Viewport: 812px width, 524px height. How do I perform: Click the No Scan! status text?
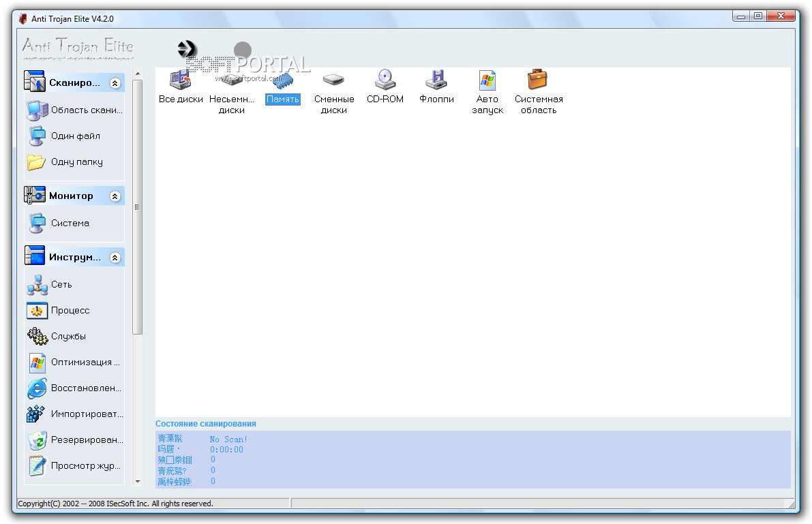pos(228,440)
